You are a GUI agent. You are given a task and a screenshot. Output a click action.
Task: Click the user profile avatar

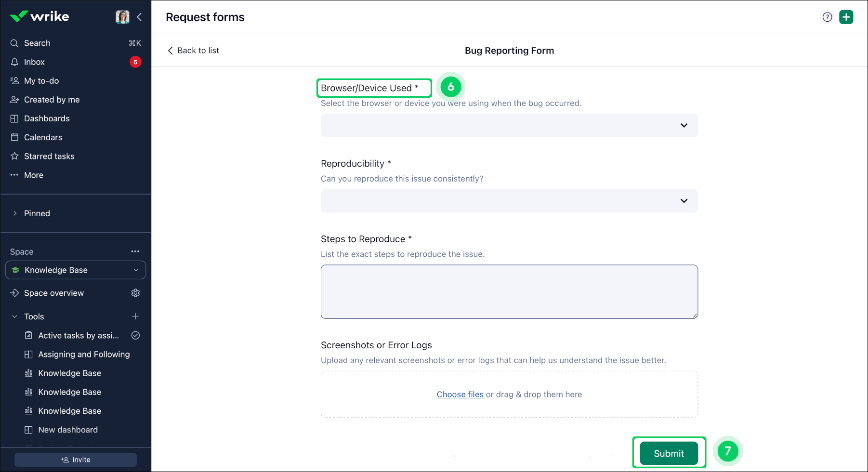[x=122, y=17]
